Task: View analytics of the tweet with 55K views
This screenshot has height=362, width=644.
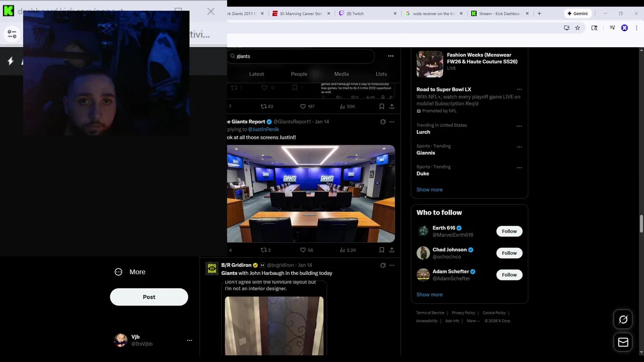Action: (347, 107)
